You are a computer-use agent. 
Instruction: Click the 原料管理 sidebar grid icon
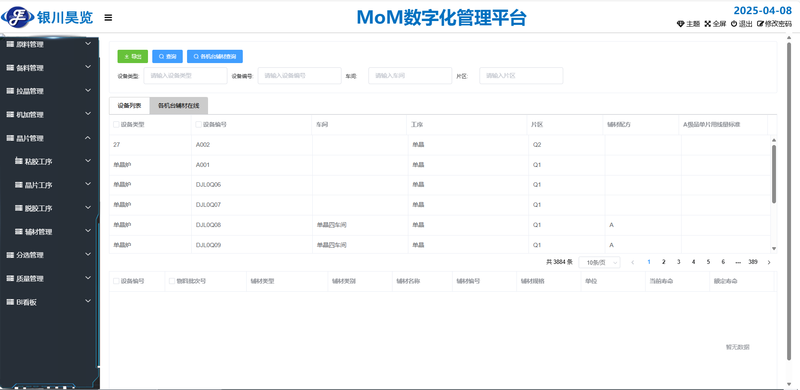click(10, 44)
